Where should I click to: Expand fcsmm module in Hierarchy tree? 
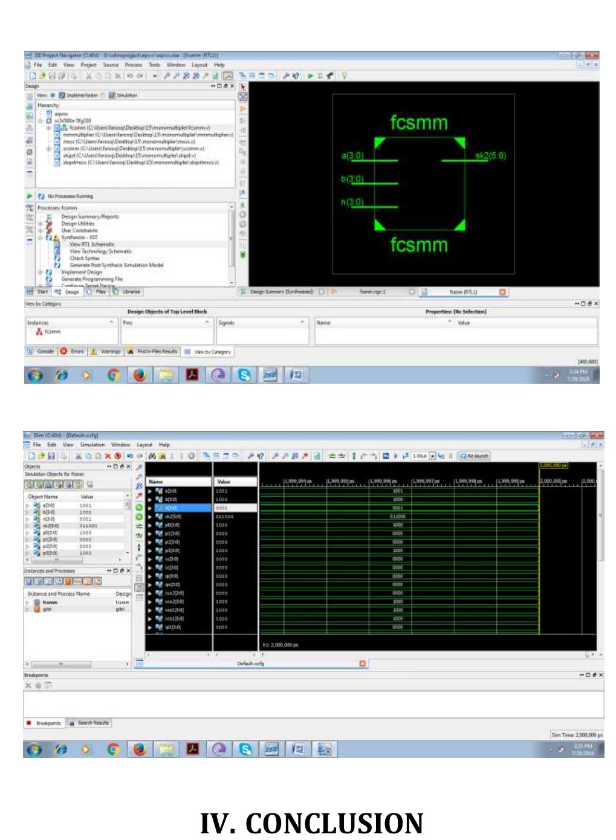pos(49,128)
